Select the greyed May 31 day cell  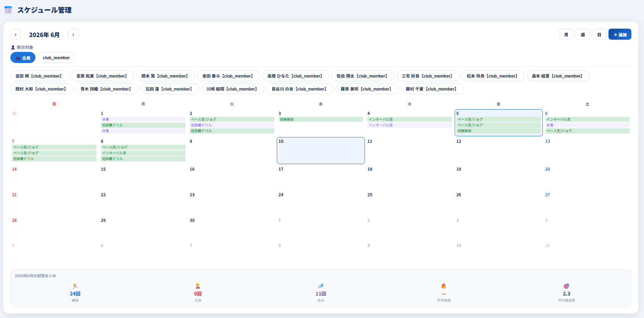click(x=54, y=123)
